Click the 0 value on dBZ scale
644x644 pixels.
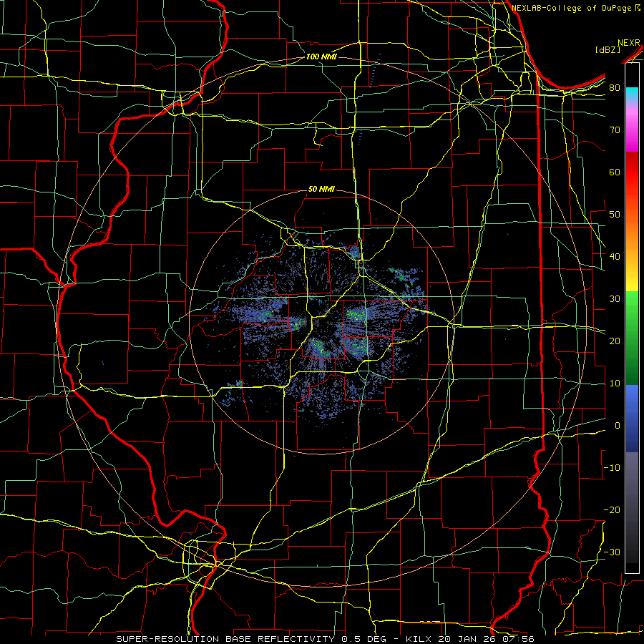click(x=618, y=426)
